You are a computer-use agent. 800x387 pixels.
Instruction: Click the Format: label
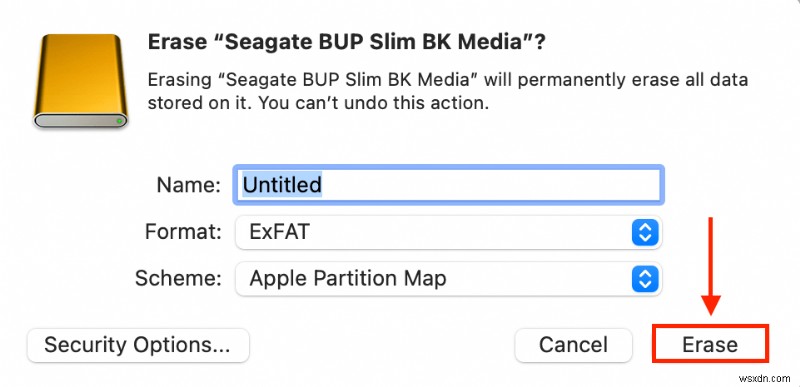pos(183,233)
